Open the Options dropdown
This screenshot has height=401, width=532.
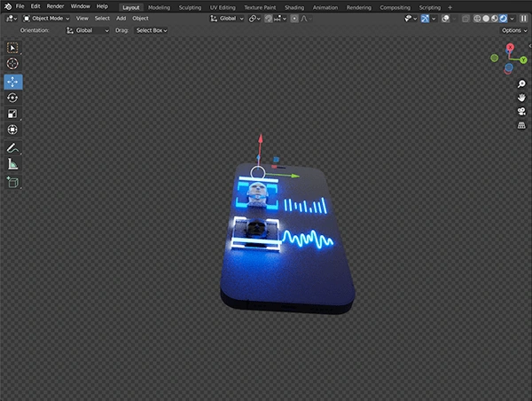[514, 30]
